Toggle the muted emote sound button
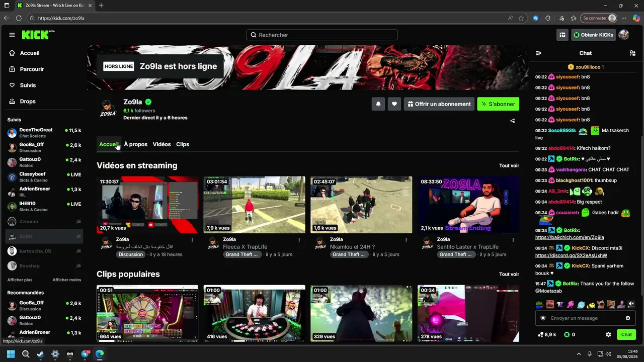Screen dimensions: 644x362 point(631,304)
